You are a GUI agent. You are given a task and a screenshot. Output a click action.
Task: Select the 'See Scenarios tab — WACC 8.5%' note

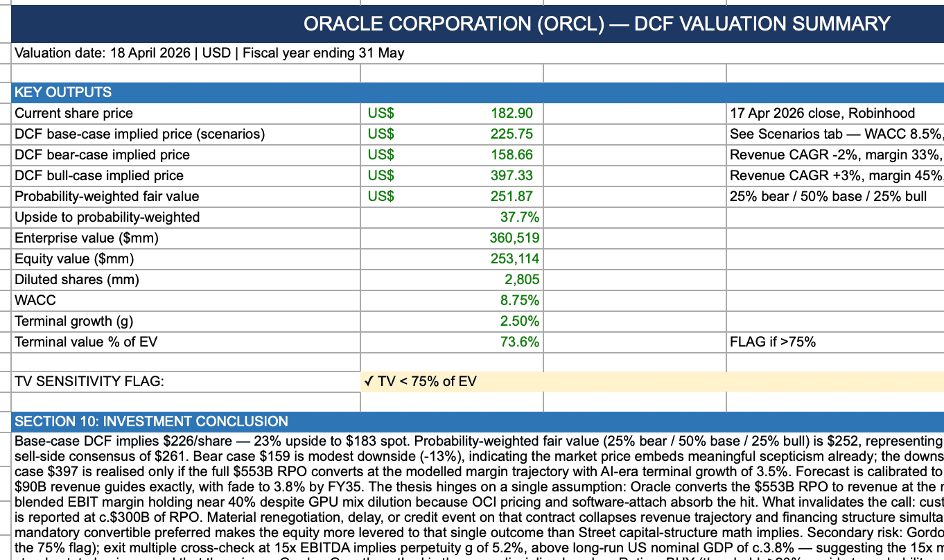click(837, 134)
